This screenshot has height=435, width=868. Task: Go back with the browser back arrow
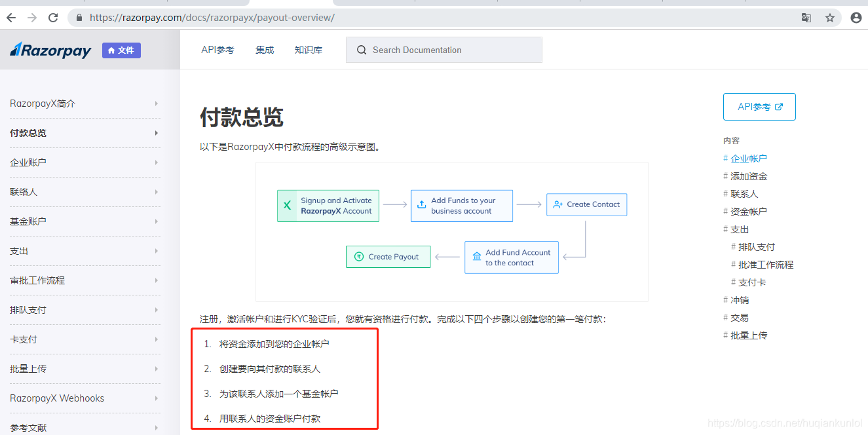pos(10,18)
